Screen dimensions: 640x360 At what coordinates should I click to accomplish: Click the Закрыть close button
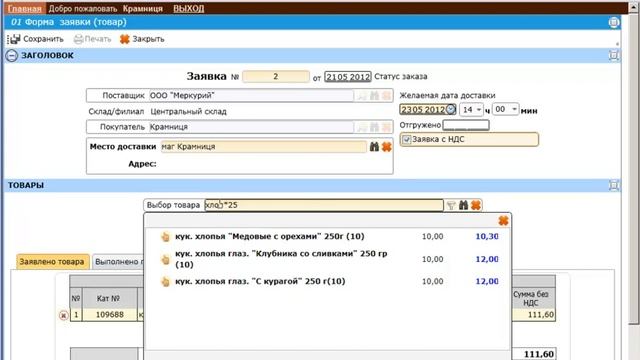(142, 39)
